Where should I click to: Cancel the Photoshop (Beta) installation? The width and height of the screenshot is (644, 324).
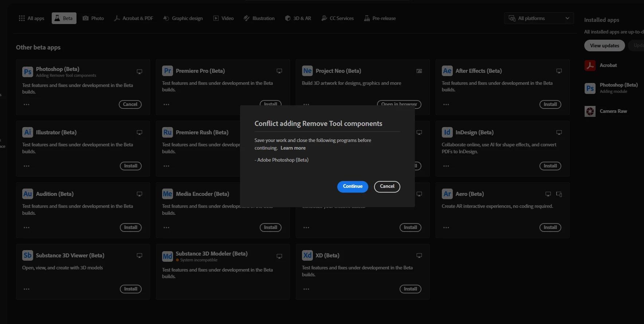(x=130, y=104)
